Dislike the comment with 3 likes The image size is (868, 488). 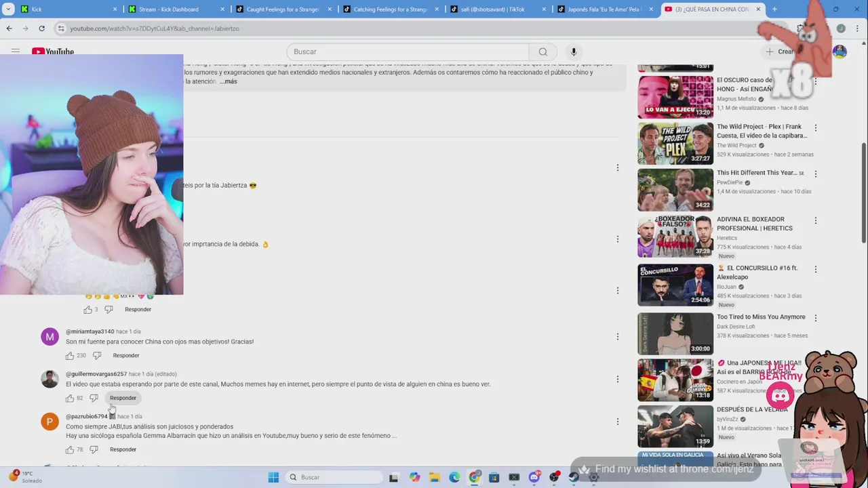coord(108,309)
